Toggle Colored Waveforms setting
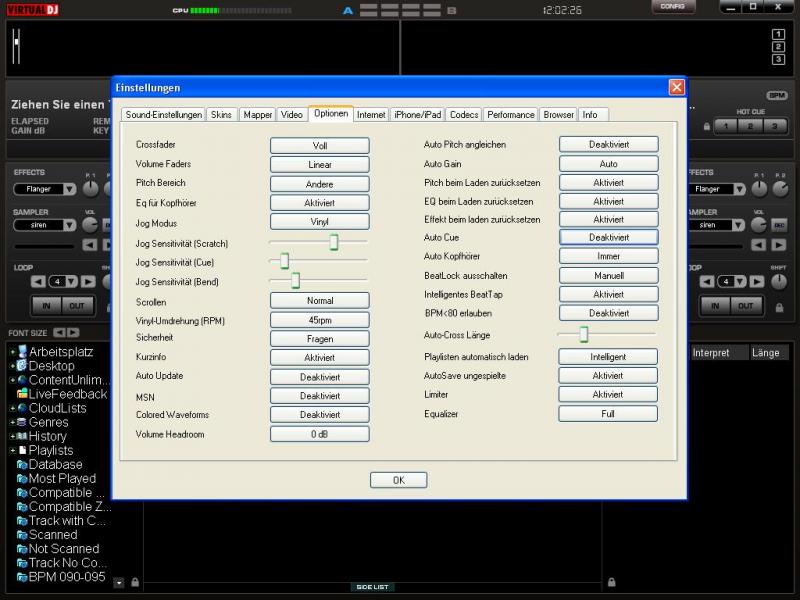This screenshot has height=600, width=800. 319,415
